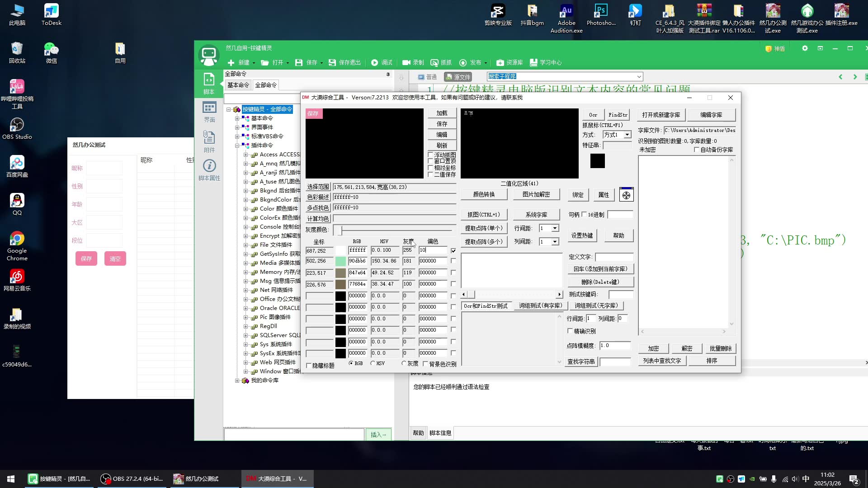Viewport: 868px width, 488px height.
Task: Start 调试 in 按键精灵 toolbar
Action: [x=382, y=62]
